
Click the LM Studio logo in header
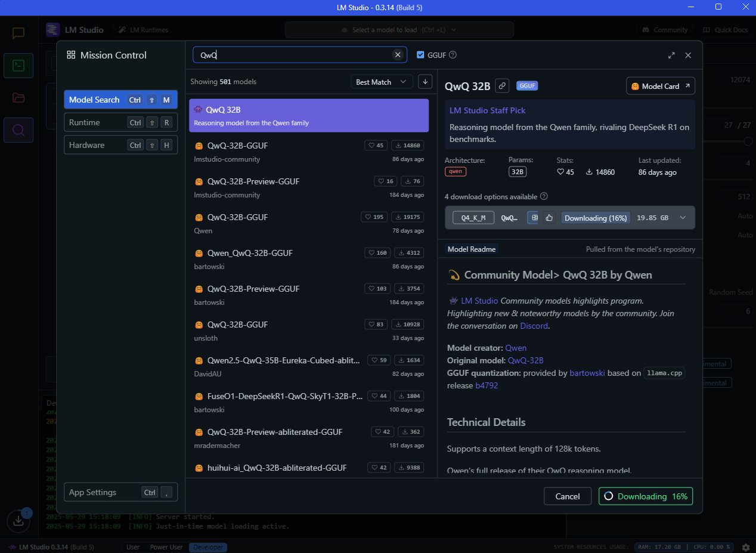coord(53,30)
